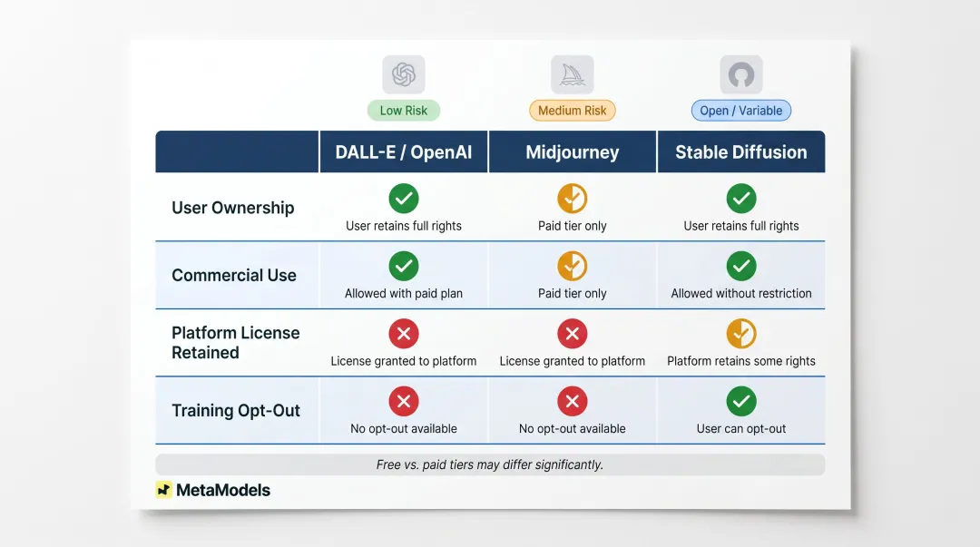
Task: Click the 'Training Opt-Out' row label
Action: (236, 410)
